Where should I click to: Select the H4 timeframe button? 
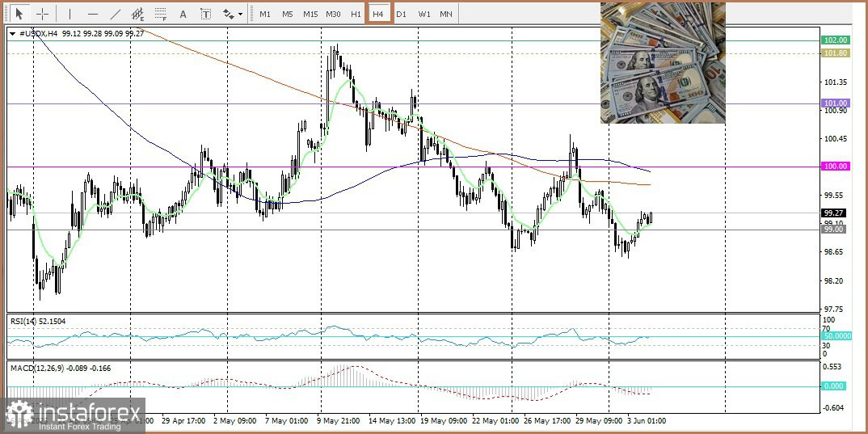click(378, 14)
